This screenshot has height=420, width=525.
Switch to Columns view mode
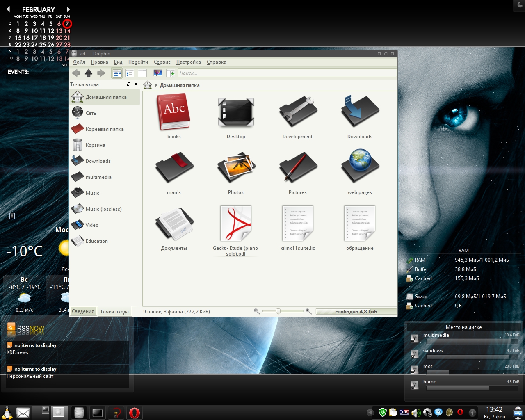142,73
